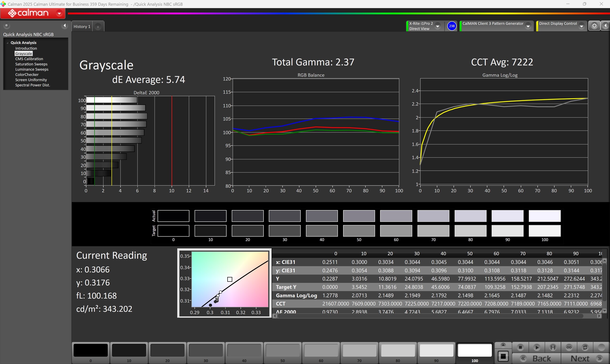The height and width of the screenshot is (364, 610).
Task: Click the blue 238 meter timer badge
Action: (452, 26)
